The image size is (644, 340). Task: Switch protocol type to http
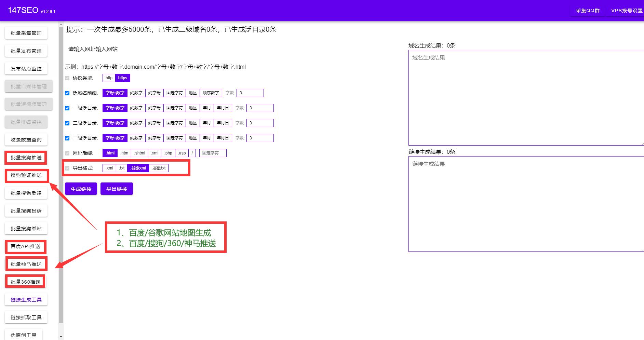coord(108,78)
